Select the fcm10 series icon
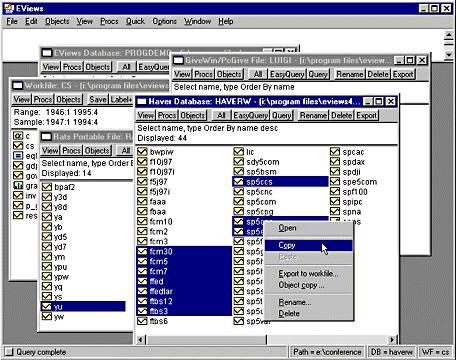The width and height of the screenshot is (456, 360). tap(142, 221)
